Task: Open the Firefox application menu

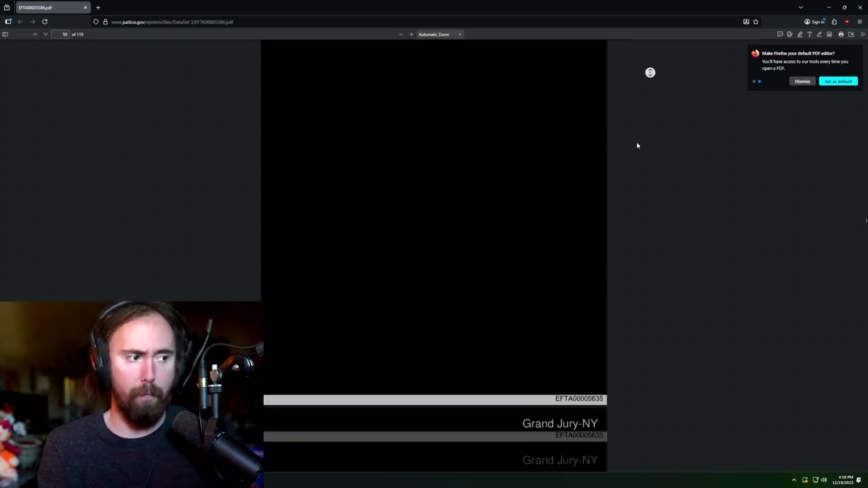Action: [x=859, y=22]
